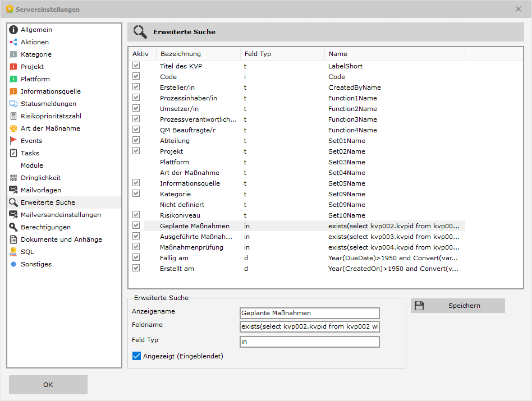Screen dimensions: 532x401
Task: Click the Statusmeldungen speech bubble icon
Action: (13, 104)
